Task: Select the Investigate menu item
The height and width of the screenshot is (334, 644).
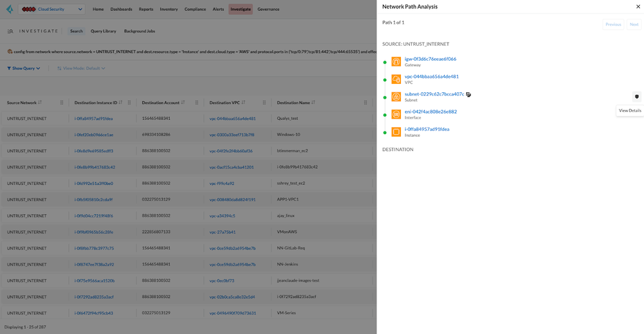Action: click(240, 9)
